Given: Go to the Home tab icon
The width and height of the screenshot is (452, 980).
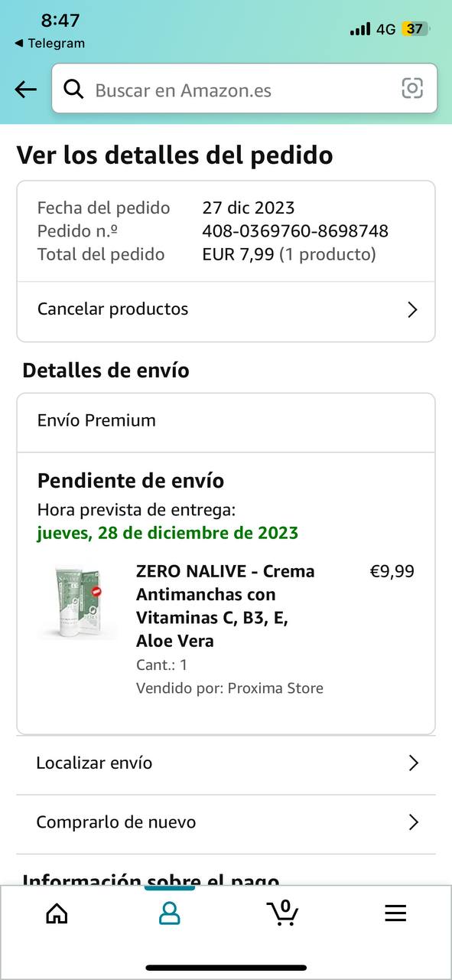Looking at the screenshot, I should coord(57,913).
